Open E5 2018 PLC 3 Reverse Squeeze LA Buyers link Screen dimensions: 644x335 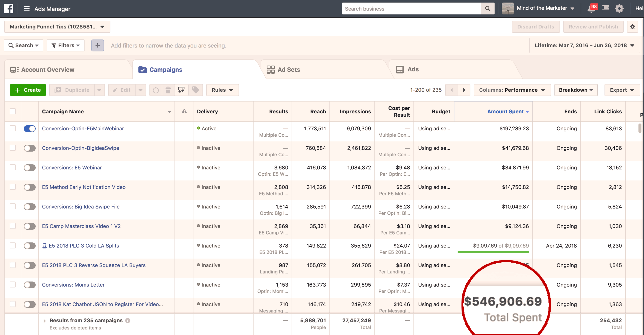(x=94, y=265)
